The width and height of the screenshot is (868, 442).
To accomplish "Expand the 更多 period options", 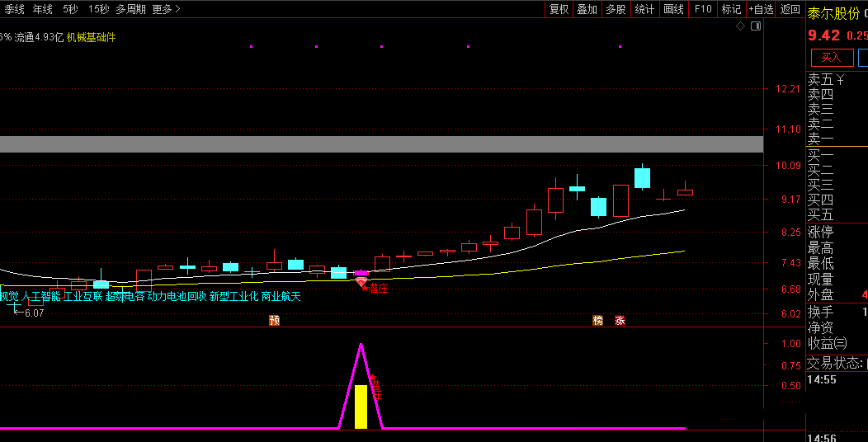I will [x=166, y=9].
